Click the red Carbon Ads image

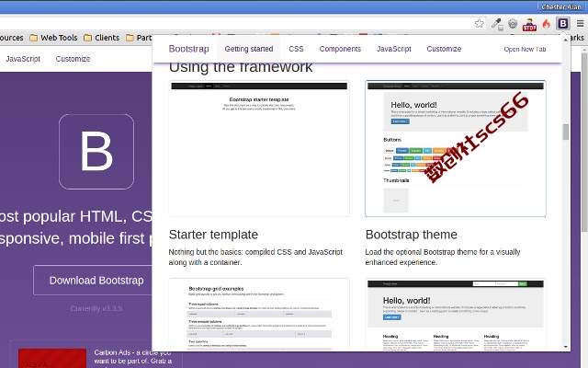click(x=52, y=358)
